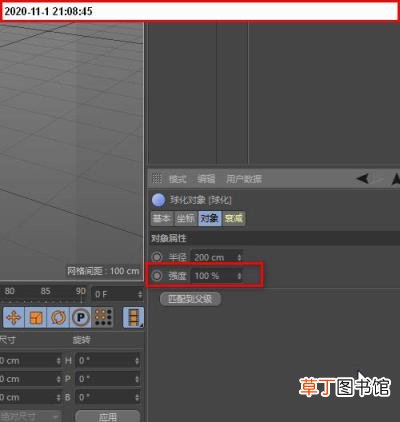Open the film strip playback options icon
Screen dimensions: 400x422
click(133, 317)
